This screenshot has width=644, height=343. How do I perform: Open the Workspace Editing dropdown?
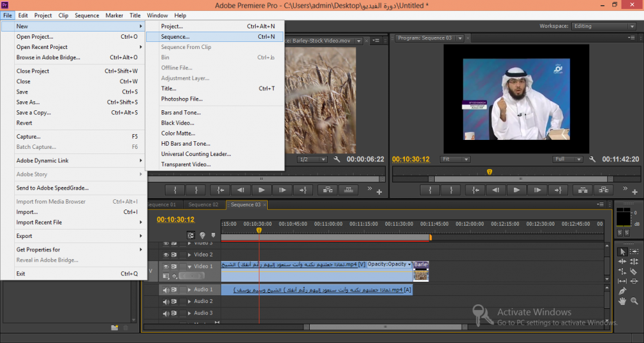pyautogui.click(x=603, y=26)
